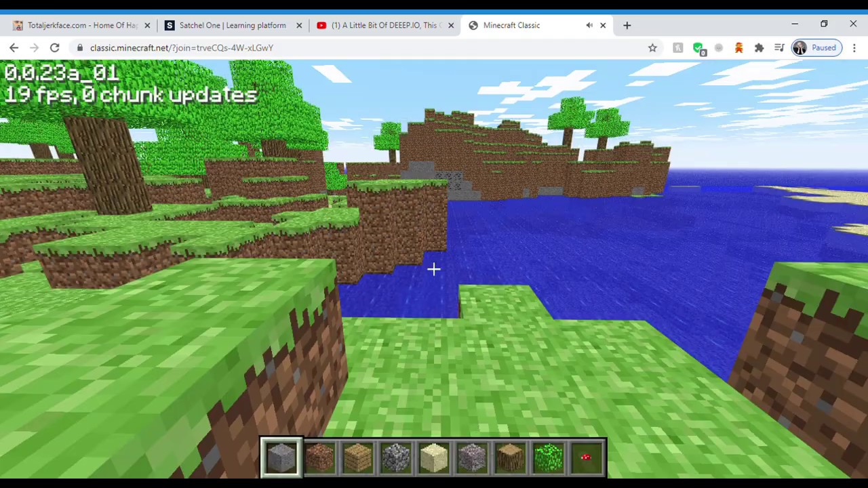Close the Minecraft Classic tab
The height and width of the screenshot is (488, 868).
click(603, 25)
